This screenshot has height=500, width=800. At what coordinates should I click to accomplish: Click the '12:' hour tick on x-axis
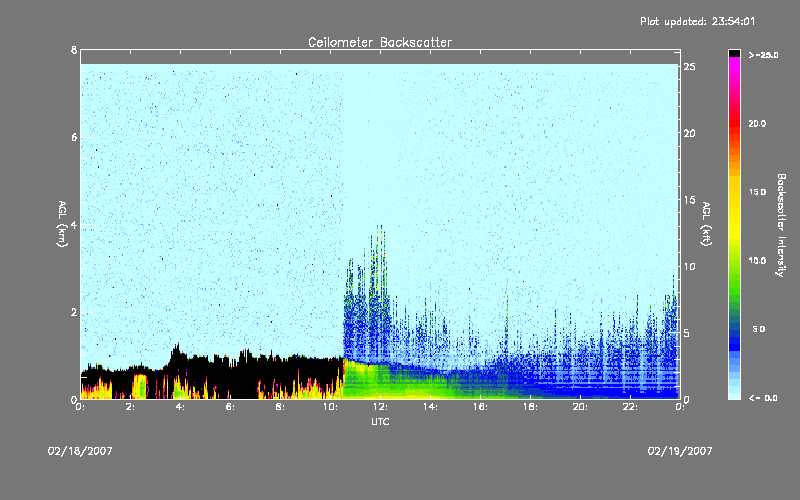point(380,407)
